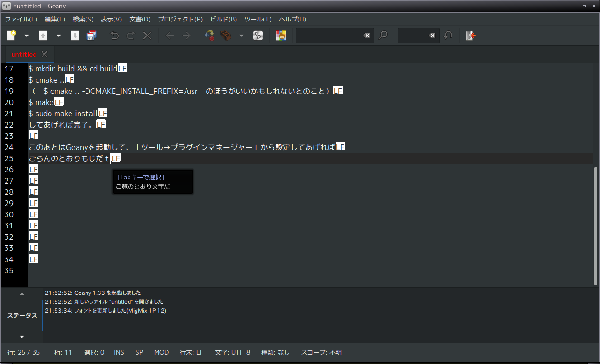Jump to the entered line with the arrow icon
This screenshot has width=600, height=364.
448,36
